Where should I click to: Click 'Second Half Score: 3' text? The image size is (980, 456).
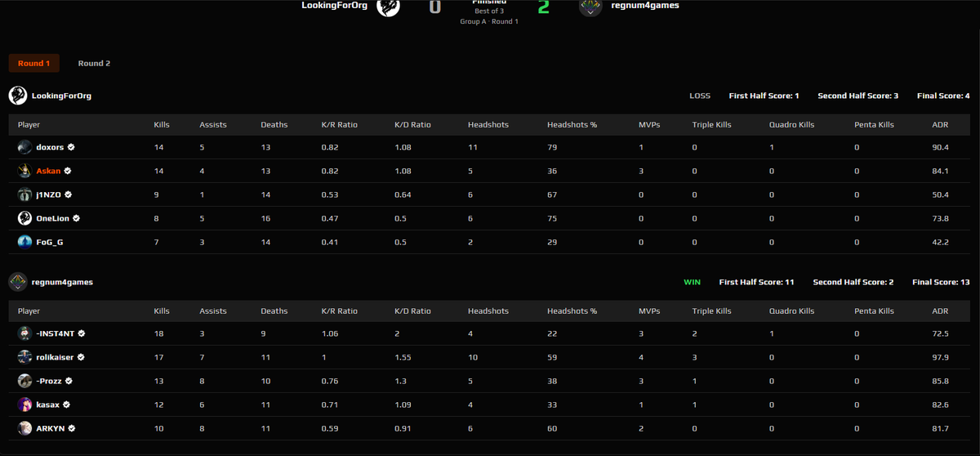(x=857, y=96)
